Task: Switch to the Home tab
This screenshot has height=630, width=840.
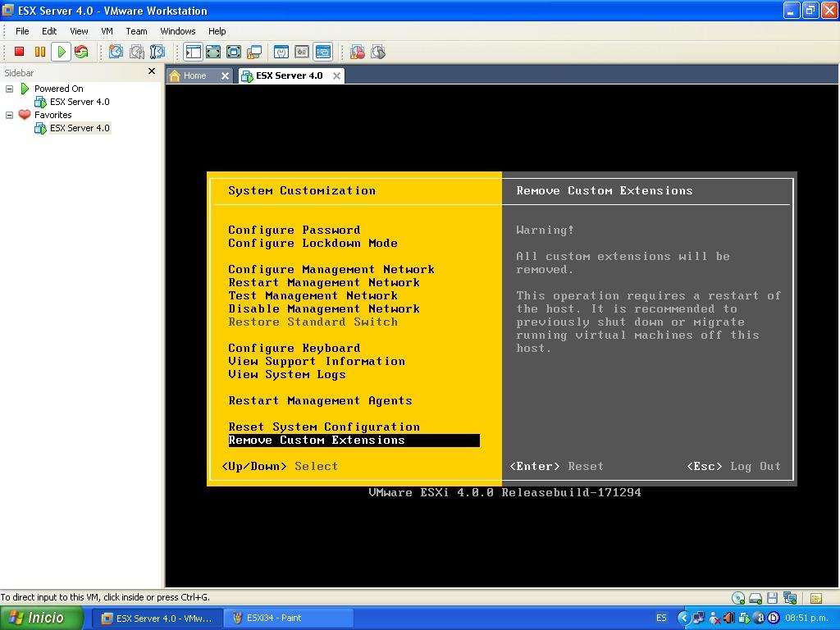Action: [x=194, y=76]
